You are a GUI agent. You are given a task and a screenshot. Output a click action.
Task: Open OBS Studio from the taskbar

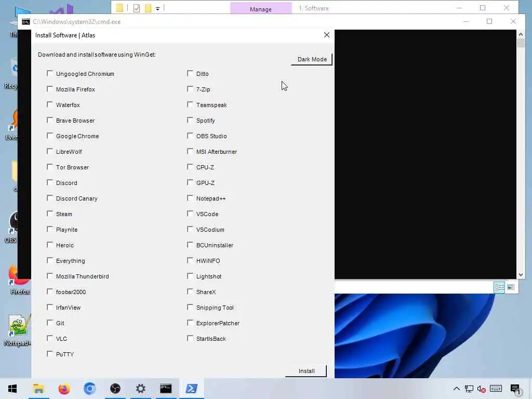tap(115, 389)
